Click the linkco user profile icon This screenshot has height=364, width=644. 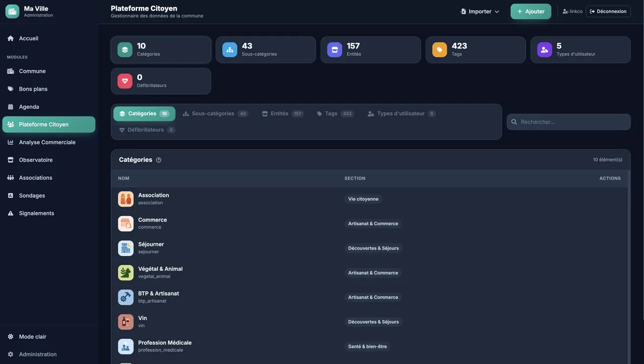click(566, 12)
